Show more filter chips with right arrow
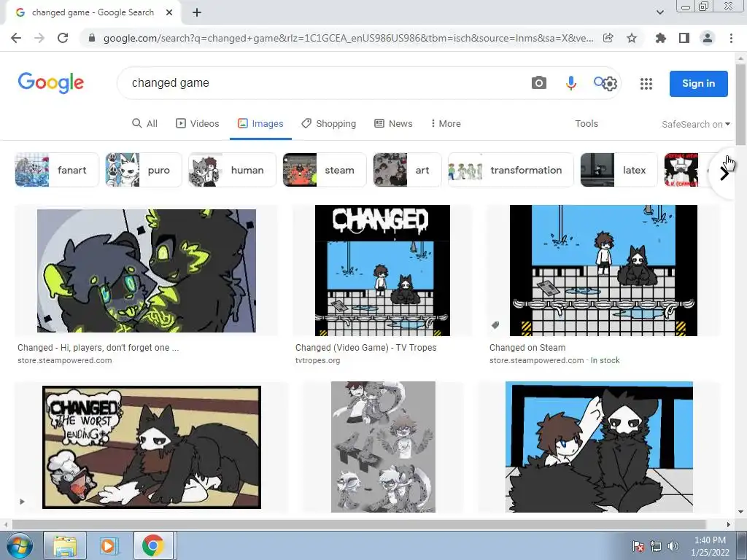The height and width of the screenshot is (560, 747). pos(724,174)
